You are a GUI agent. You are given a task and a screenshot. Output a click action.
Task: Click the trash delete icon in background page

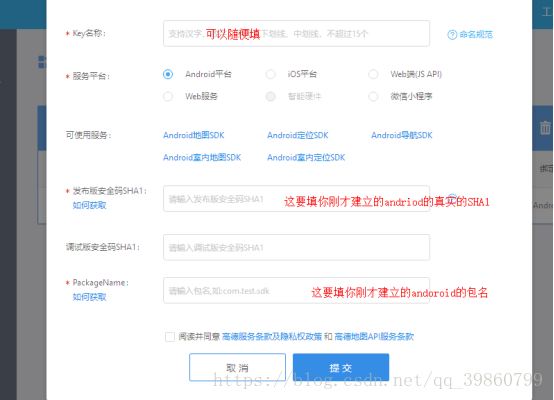pos(545,128)
